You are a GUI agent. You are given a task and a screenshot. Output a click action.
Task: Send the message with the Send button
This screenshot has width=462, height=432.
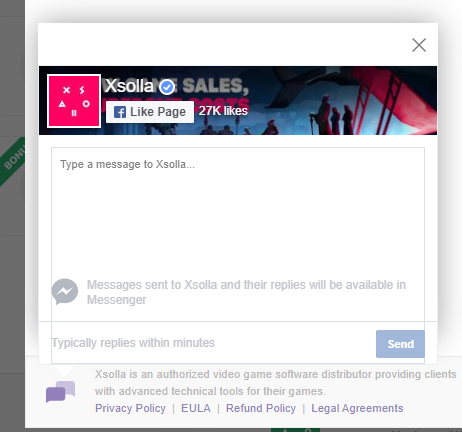tap(400, 344)
